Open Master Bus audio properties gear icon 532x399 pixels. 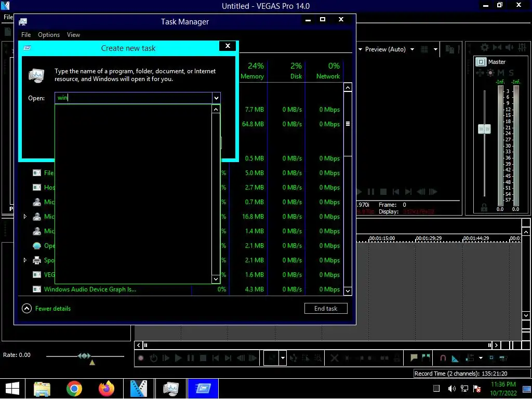point(485,47)
